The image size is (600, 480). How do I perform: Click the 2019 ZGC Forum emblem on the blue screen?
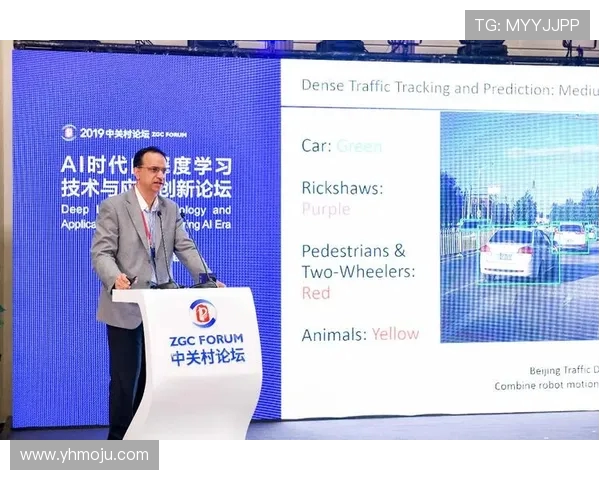coord(68,133)
